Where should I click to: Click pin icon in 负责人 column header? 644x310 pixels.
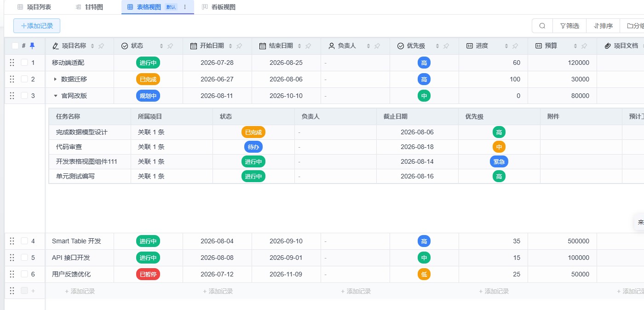(x=377, y=46)
